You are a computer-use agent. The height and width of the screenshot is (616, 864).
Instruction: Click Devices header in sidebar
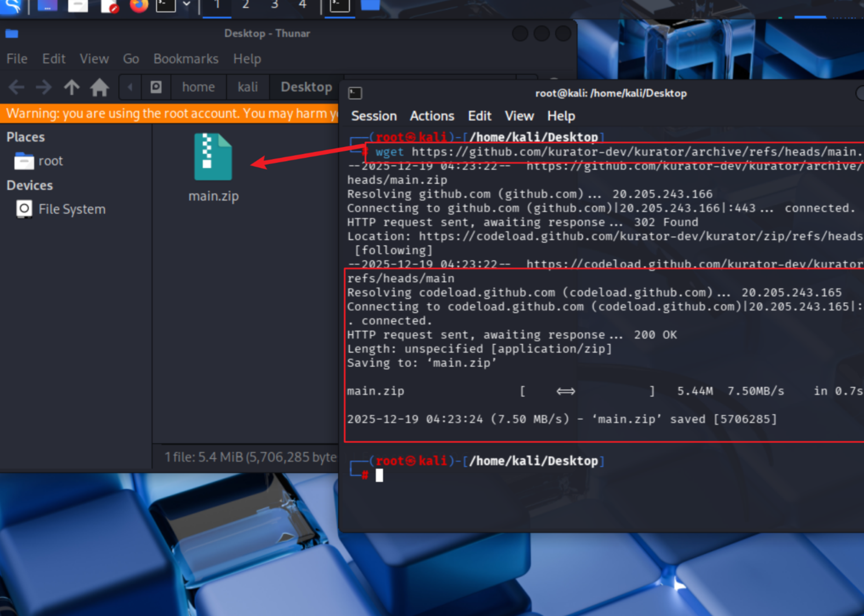coord(29,185)
